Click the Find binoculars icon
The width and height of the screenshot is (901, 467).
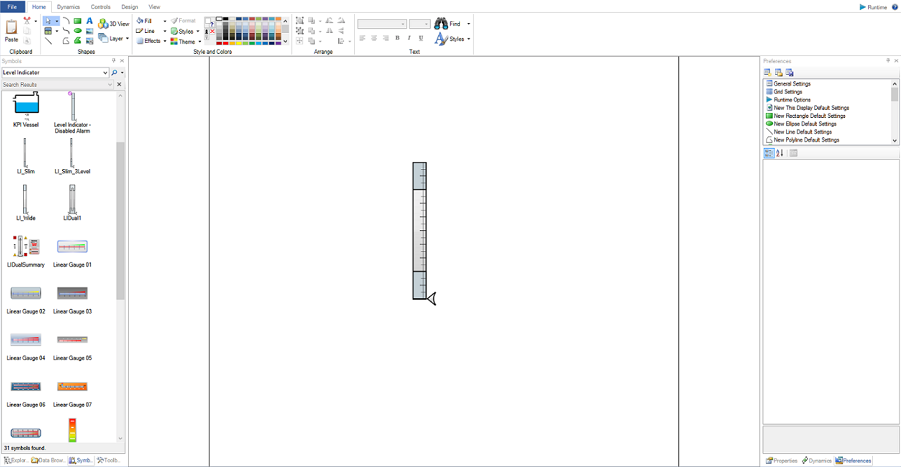441,24
